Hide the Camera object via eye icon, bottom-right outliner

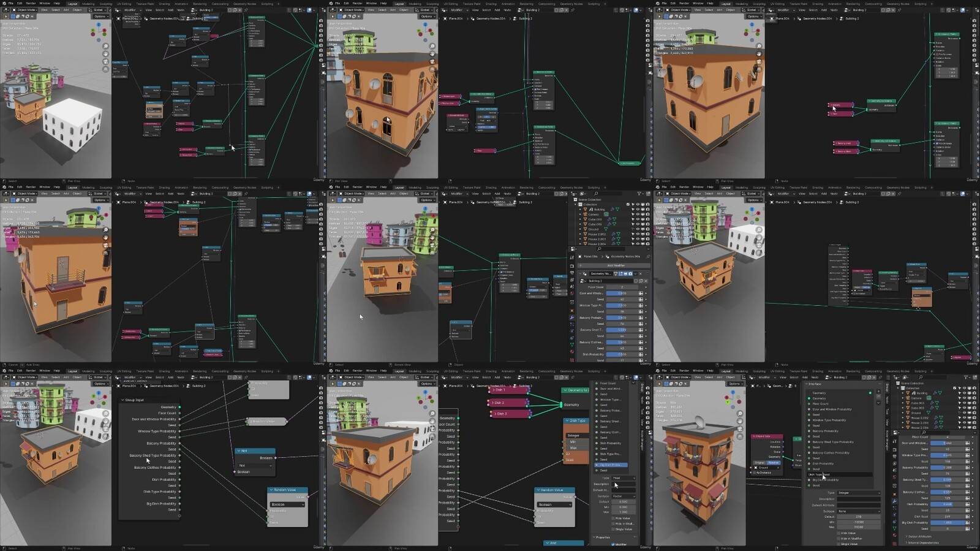tap(964, 398)
